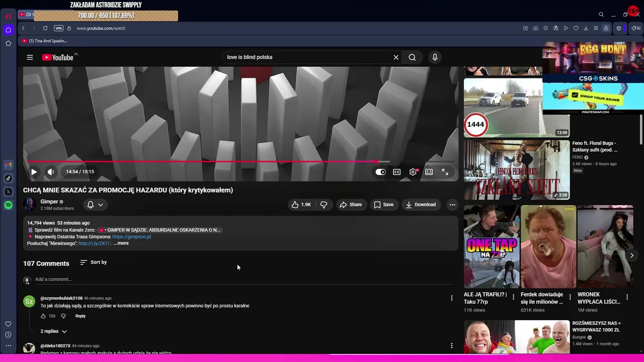Open browser downloads toolbar icon
This screenshot has width=644, height=362.
click(x=586, y=29)
